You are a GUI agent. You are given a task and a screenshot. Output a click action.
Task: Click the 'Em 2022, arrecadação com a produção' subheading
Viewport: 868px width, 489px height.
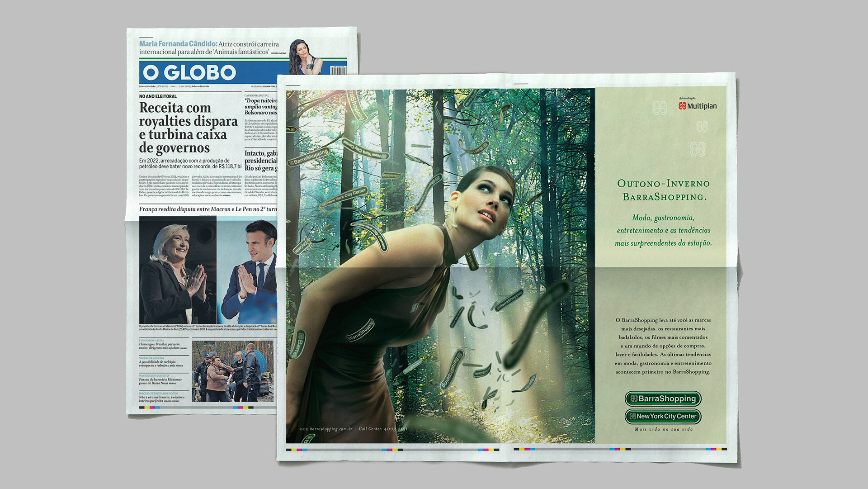pos(190,163)
